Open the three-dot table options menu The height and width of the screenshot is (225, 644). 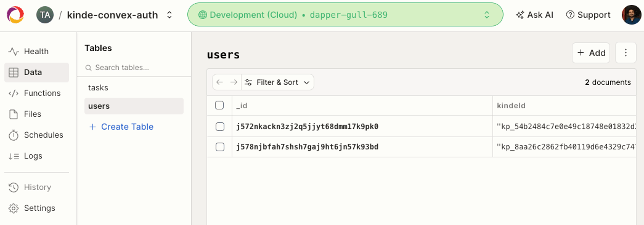point(626,53)
